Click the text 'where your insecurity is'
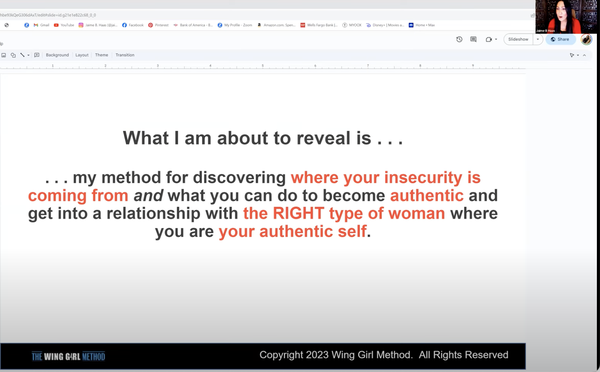The height and width of the screenshot is (372, 600). 385,178
